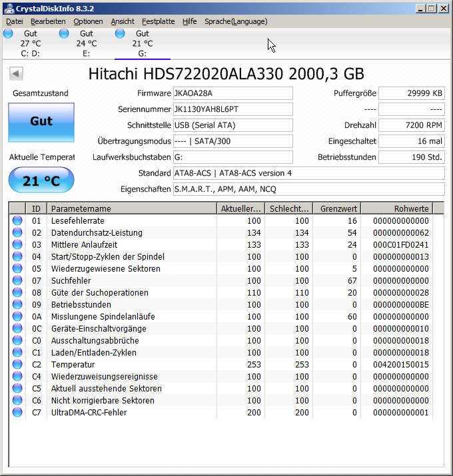This screenshot has height=476, width=453.
Task: Click status orb of Datendurchsatz-Leistung row
Action: pyautogui.click(x=17, y=232)
